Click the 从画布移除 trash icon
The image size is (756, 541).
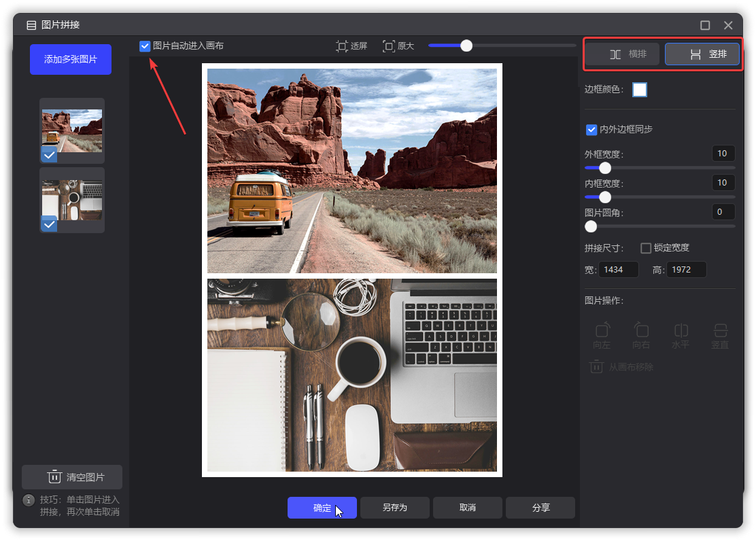click(596, 367)
